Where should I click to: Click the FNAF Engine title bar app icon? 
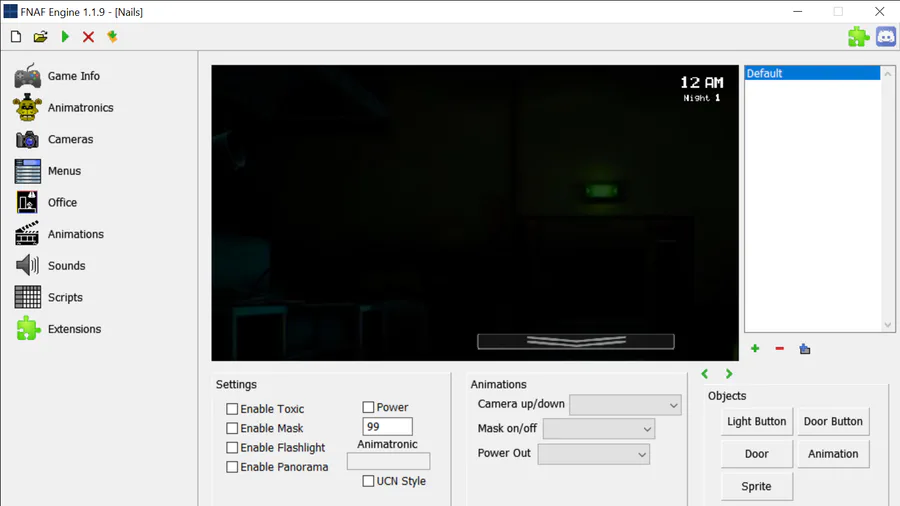[x=10, y=11]
